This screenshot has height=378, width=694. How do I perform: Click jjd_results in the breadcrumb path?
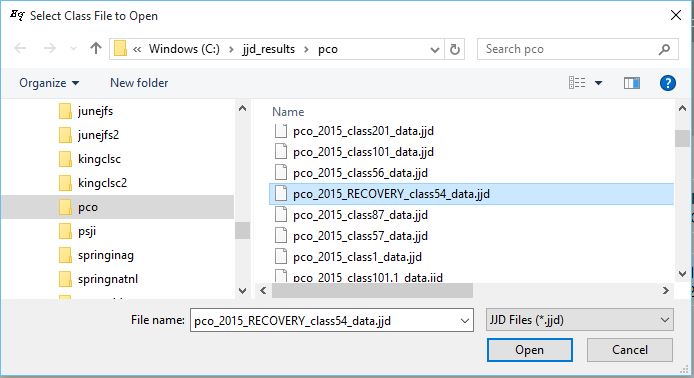268,49
